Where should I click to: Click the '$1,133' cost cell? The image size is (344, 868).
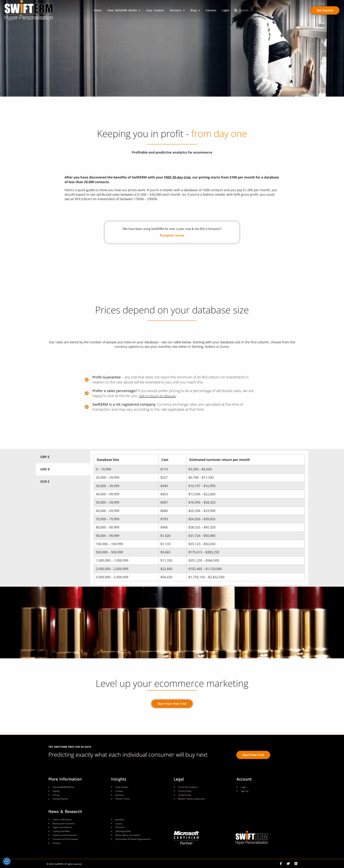[172, 544]
